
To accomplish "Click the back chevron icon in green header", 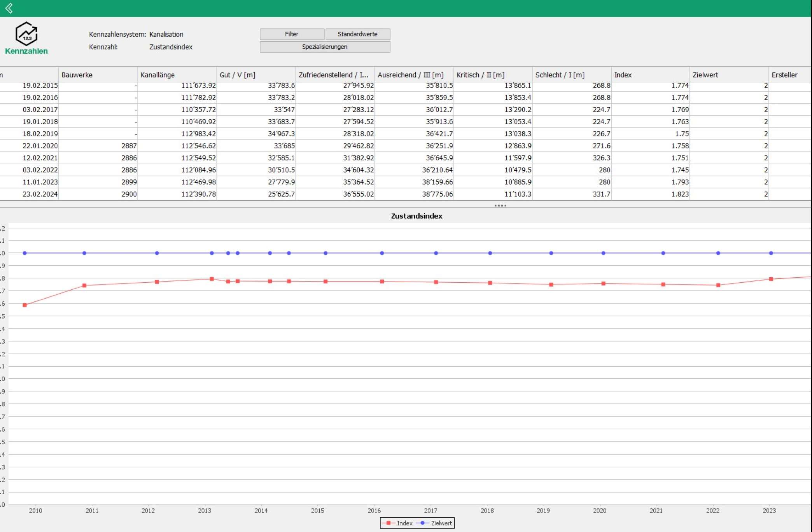I will pyautogui.click(x=9, y=8).
